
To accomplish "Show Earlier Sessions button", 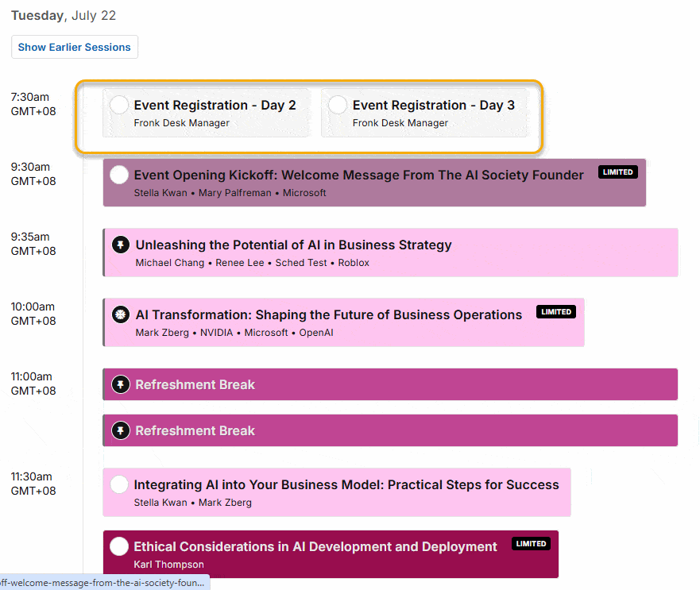I will (x=75, y=47).
